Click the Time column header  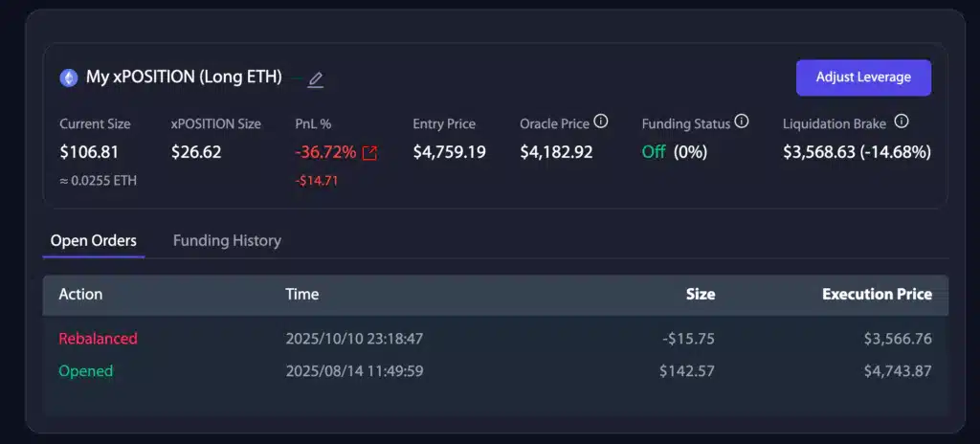pyautogui.click(x=302, y=294)
